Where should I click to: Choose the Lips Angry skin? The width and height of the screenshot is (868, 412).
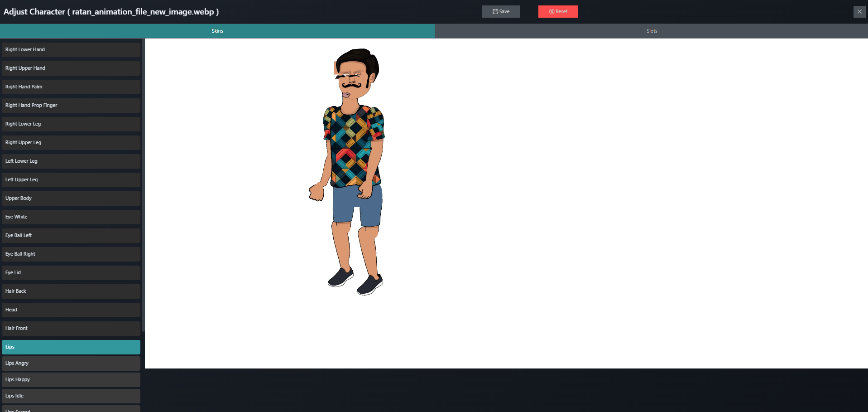point(71,364)
